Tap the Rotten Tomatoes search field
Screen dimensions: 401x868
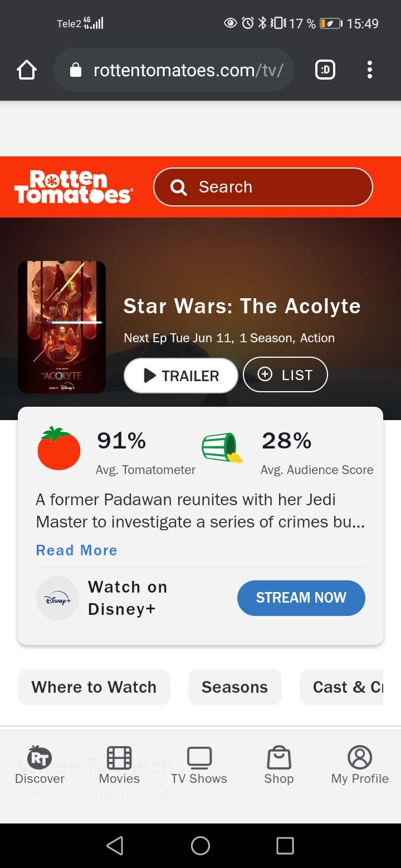tap(263, 187)
